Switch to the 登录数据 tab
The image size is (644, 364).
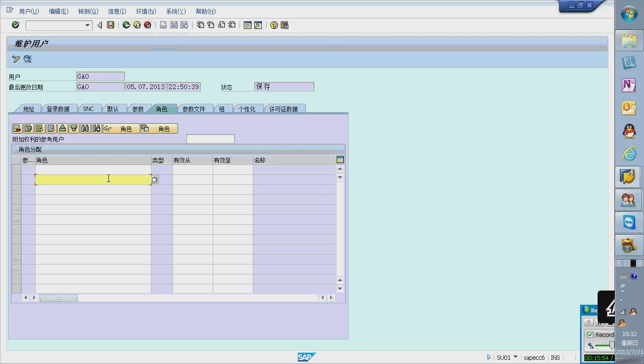58,109
